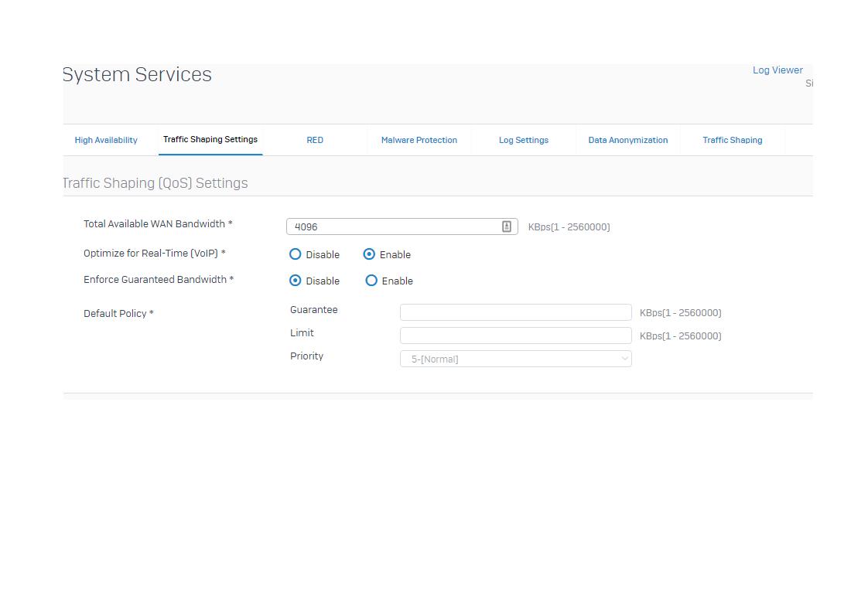Go to the Log Settings tab
868x613 pixels.
coord(524,140)
